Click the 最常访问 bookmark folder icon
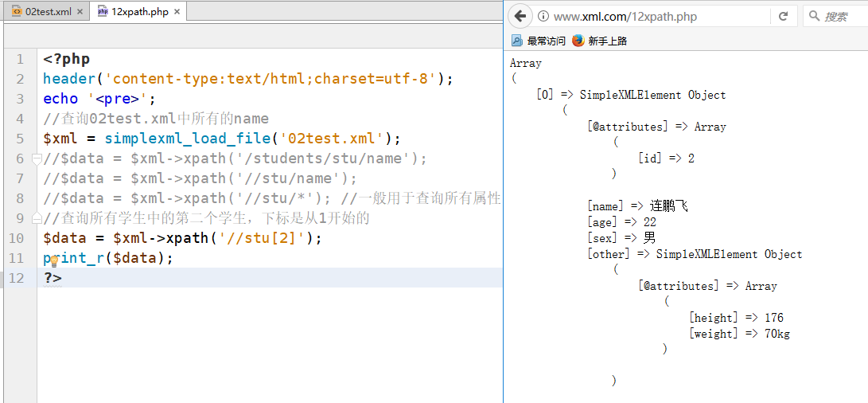Image resolution: width=868 pixels, height=403 pixels. [517, 41]
